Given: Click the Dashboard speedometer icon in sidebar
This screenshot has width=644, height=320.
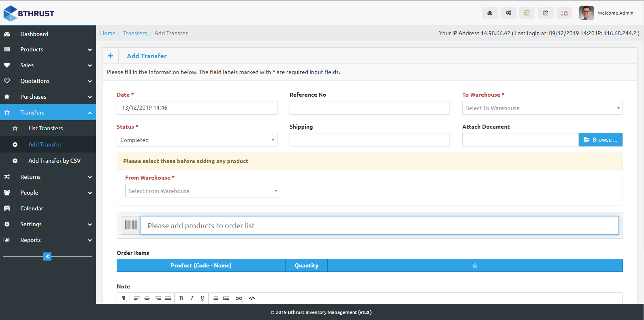Looking at the screenshot, I should click(7, 34).
